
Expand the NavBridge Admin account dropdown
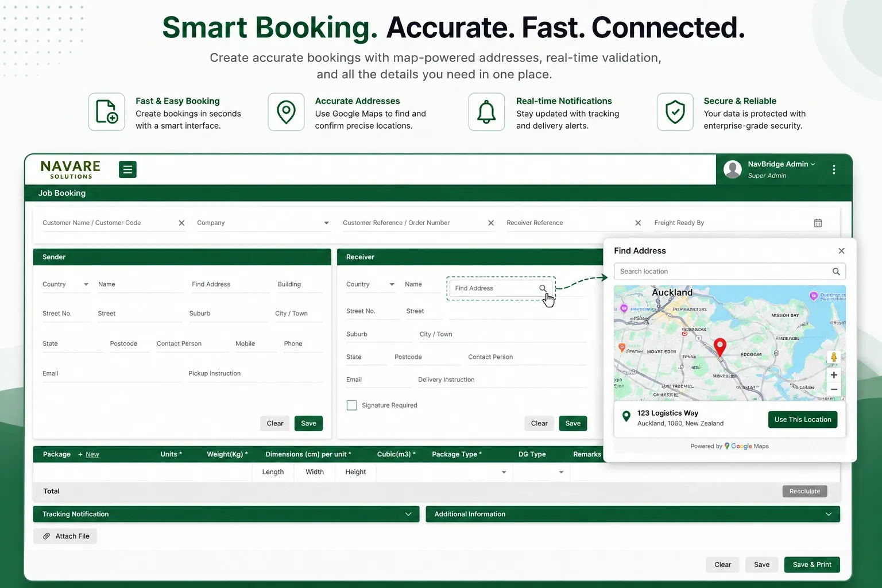[x=813, y=164]
